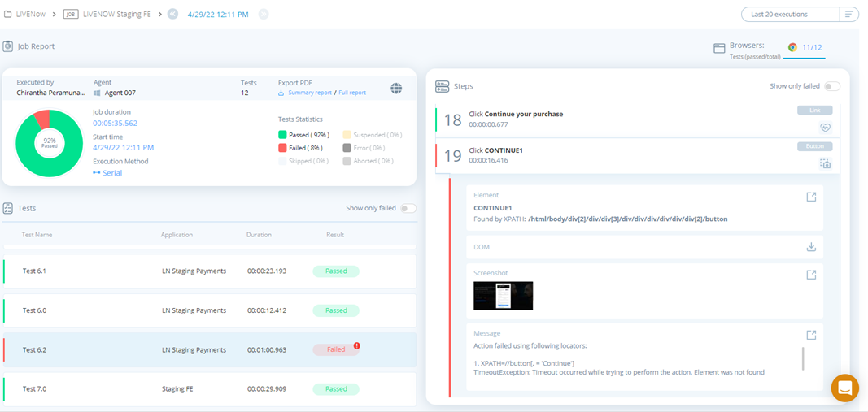The height and width of the screenshot is (412, 868).
Task: Click the Chrome browser icon
Action: tap(792, 47)
